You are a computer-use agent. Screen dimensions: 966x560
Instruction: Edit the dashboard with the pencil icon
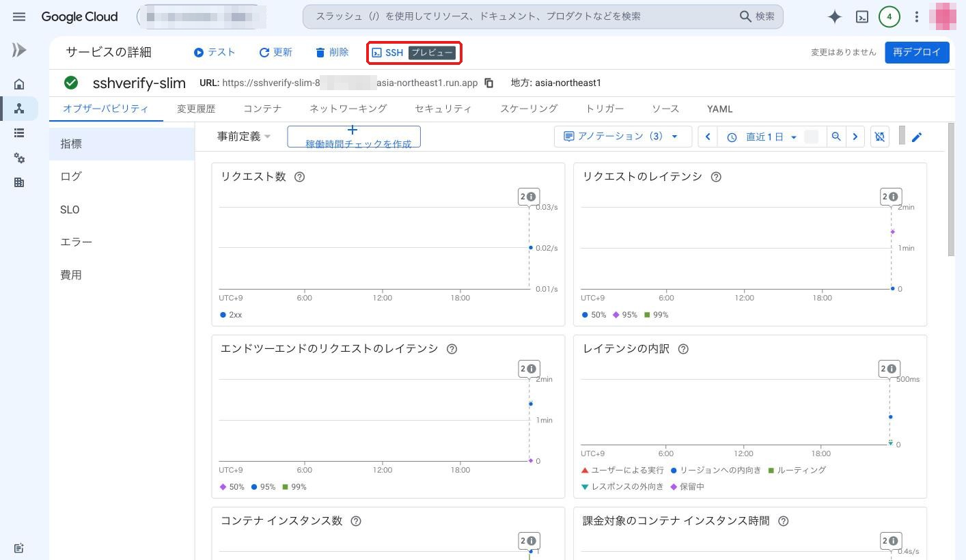click(x=917, y=137)
